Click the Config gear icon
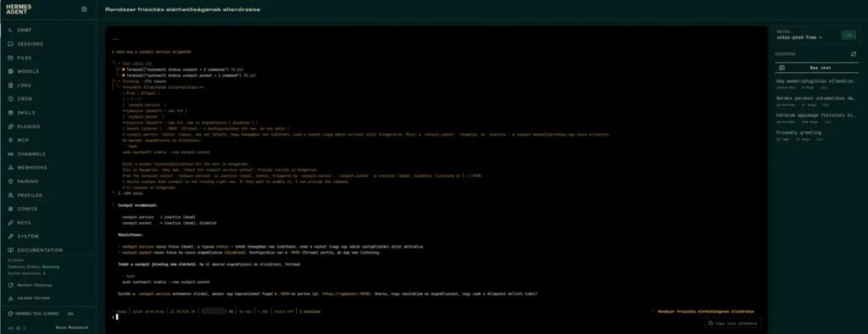 [10, 209]
